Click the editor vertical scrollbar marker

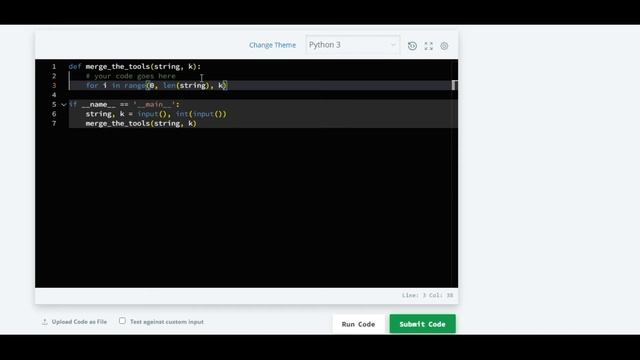[x=454, y=85]
